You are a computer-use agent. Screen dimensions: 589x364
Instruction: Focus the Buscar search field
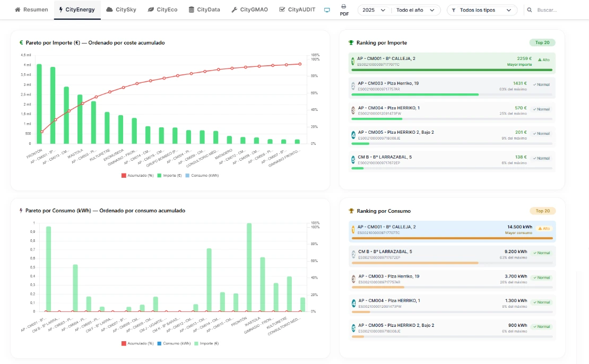pos(555,10)
